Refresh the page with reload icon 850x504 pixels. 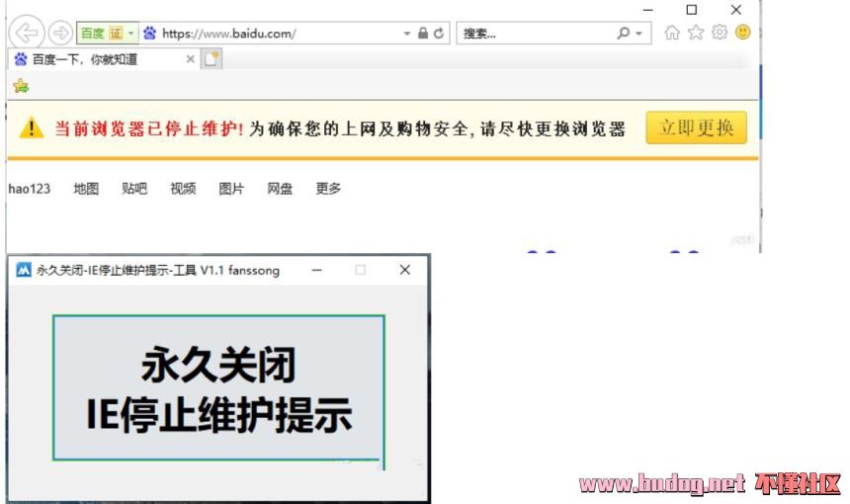coord(439,33)
